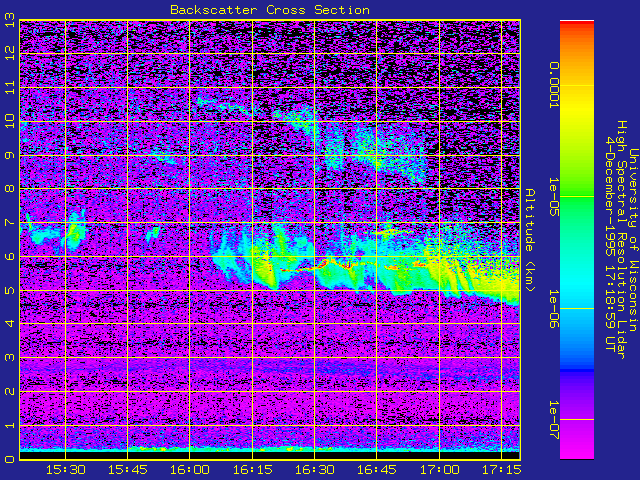
Task: Click altitude tick label 6
Action: click(x=10, y=256)
